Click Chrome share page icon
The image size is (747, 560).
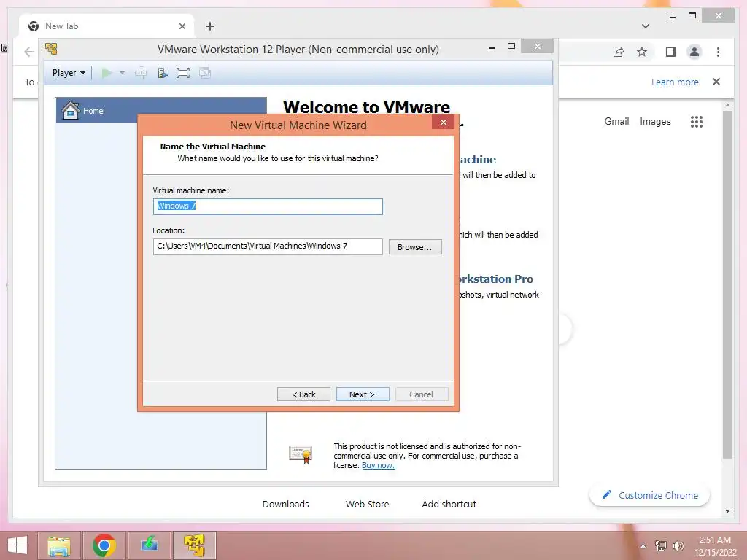pos(619,52)
